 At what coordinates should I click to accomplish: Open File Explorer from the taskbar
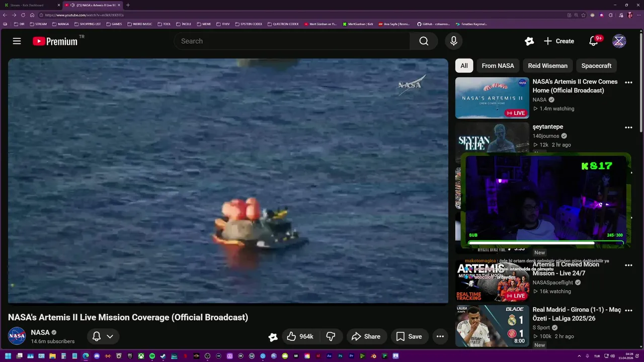click(52, 356)
